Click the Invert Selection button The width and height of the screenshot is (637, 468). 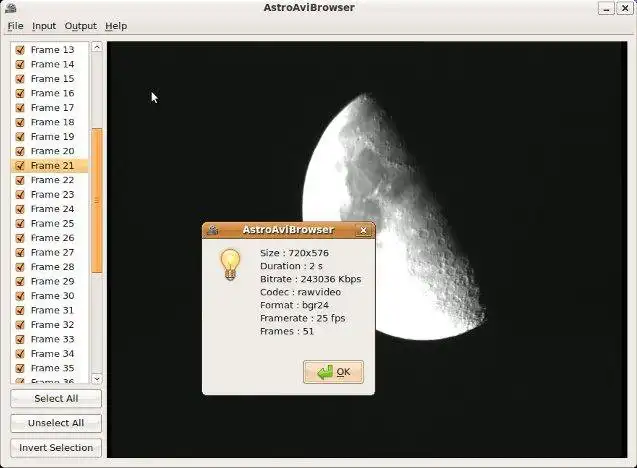pyautogui.click(x=56, y=447)
